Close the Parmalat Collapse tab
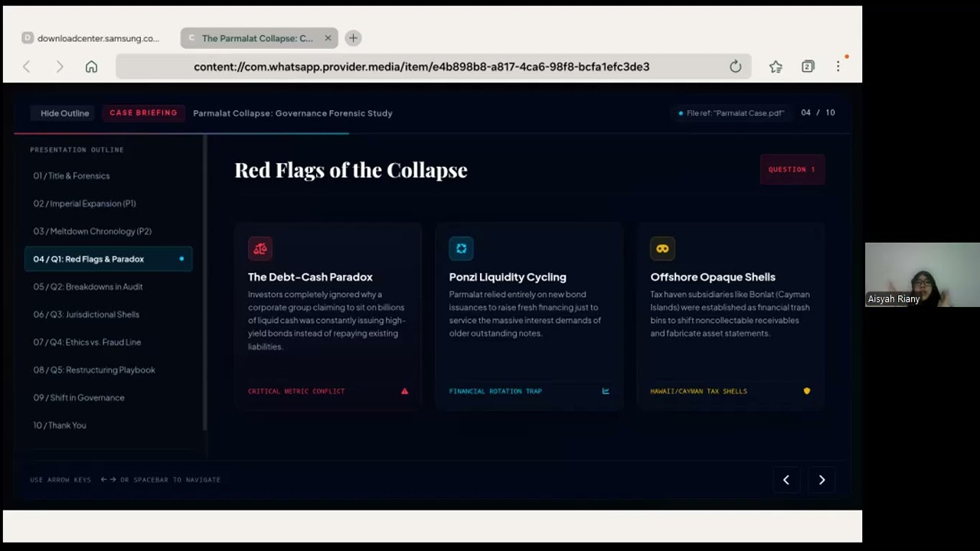The image size is (980, 551). (x=328, y=38)
